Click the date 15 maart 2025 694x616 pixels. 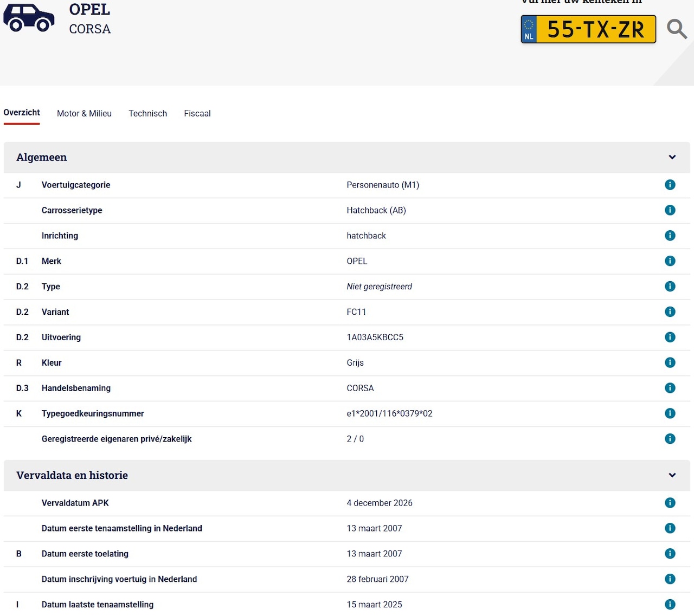tap(375, 605)
